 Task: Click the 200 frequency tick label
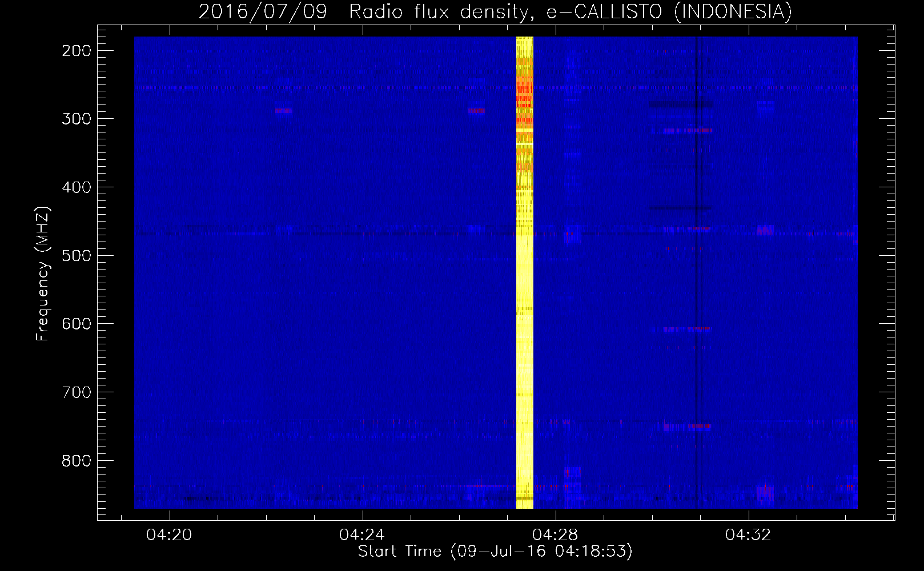(76, 51)
